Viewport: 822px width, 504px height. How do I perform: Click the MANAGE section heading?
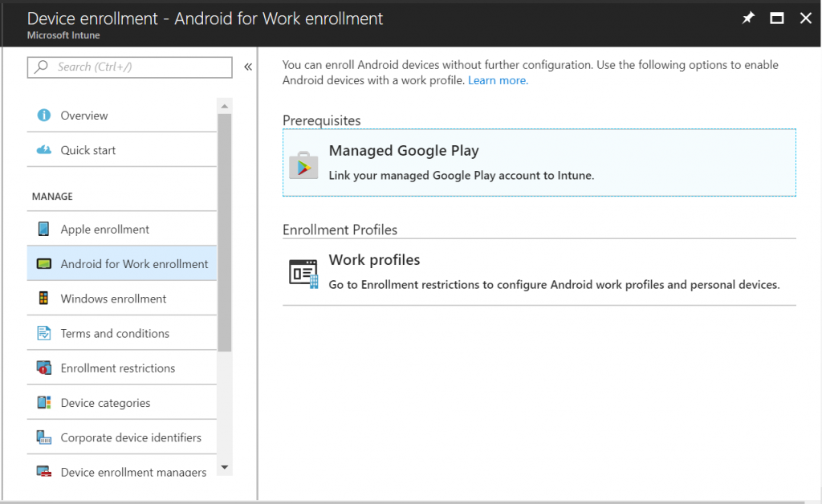tap(52, 196)
